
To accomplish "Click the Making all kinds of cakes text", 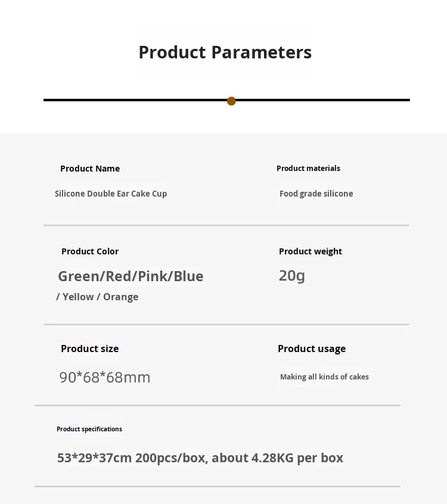I will (324, 377).
